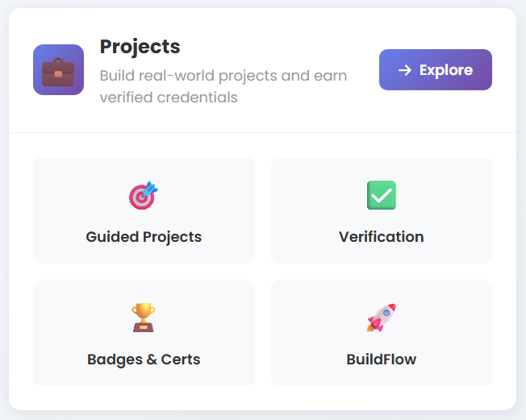Click the Projects heading
This screenshot has height=420, width=526.
(140, 47)
